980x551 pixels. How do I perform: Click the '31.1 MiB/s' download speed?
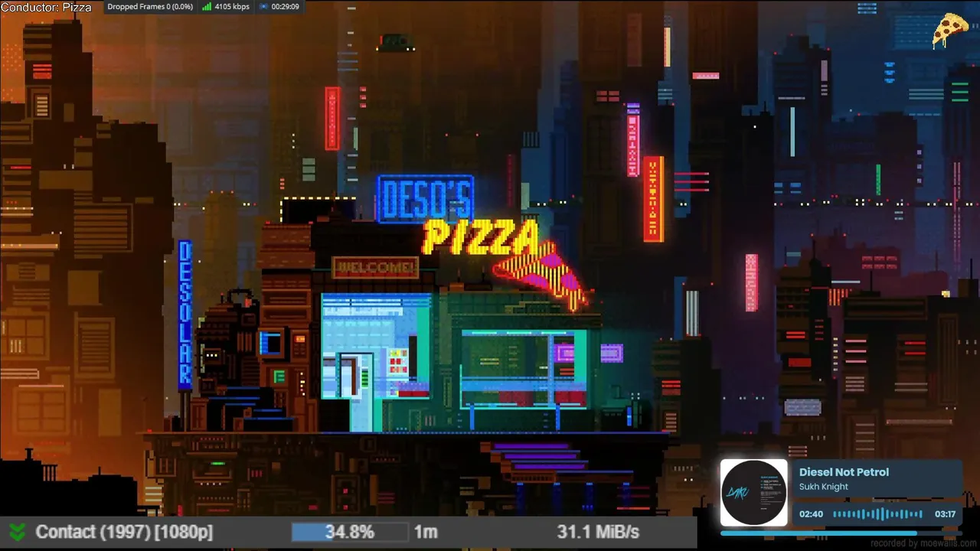[x=598, y=532]
